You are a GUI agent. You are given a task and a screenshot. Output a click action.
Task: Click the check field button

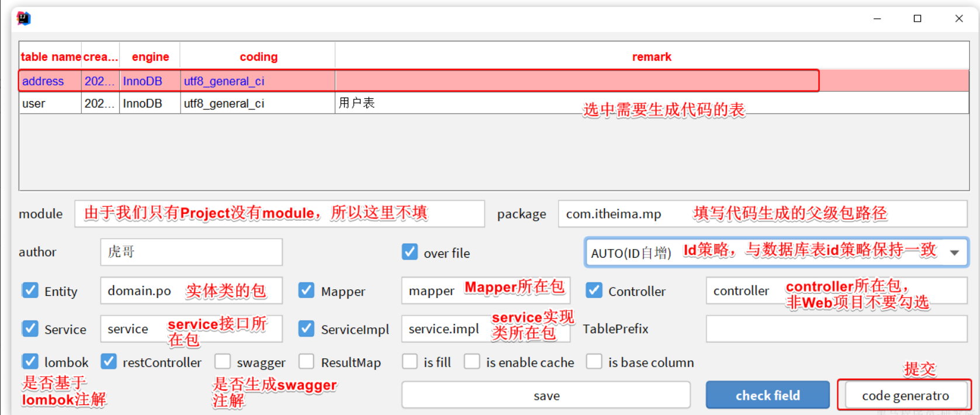click(767, 395)
